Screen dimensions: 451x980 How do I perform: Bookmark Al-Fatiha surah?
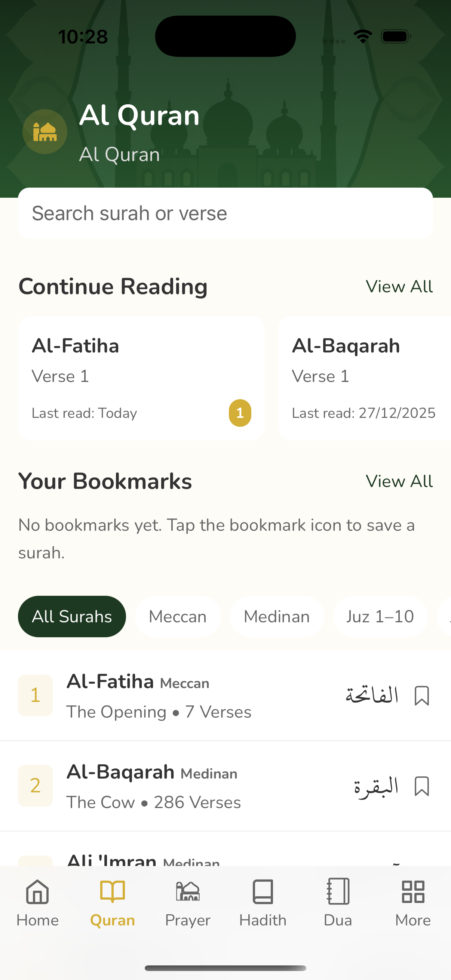coord(422,696)
